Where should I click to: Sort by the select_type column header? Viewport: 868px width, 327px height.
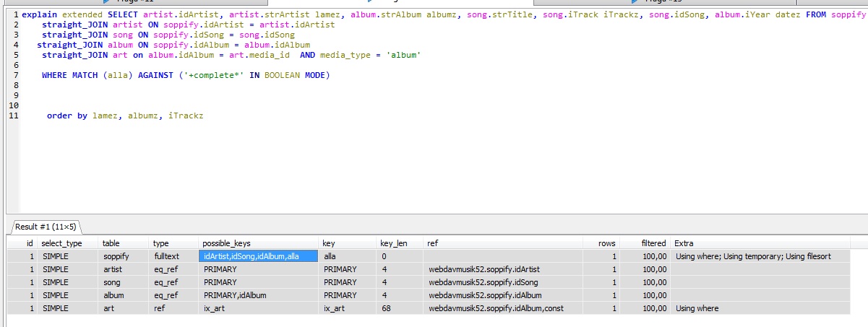coord(66,243)
